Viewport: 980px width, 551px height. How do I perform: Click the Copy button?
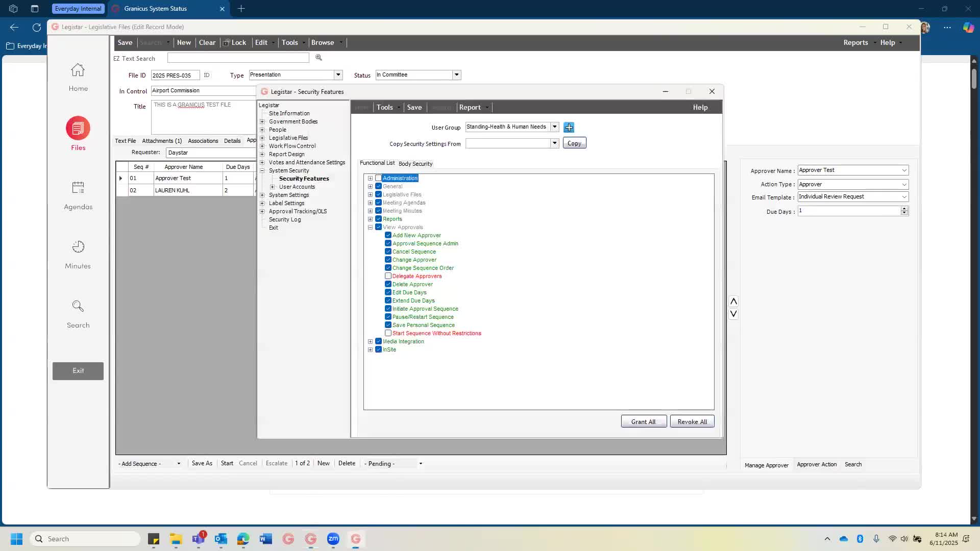tap(574, 143)
